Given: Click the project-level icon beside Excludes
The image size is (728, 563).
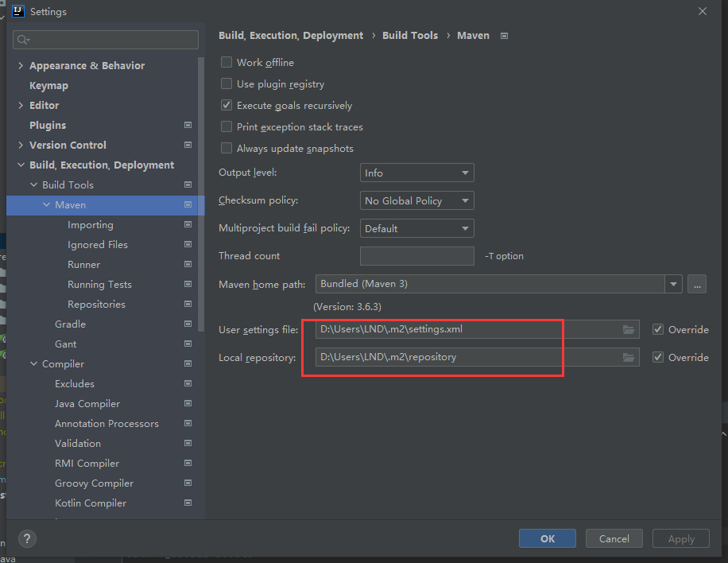Looking at the screenshot, I should coord(188,384).
